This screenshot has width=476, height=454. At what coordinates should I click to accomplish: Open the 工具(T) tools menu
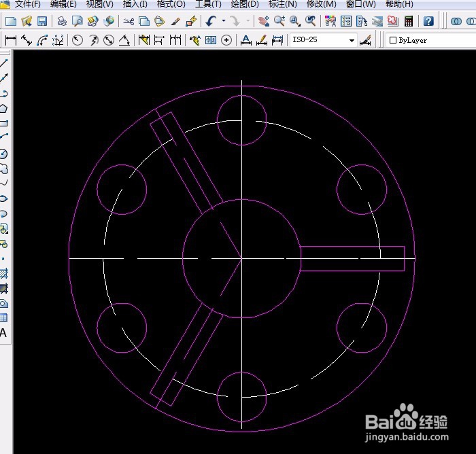pos(208,4)
